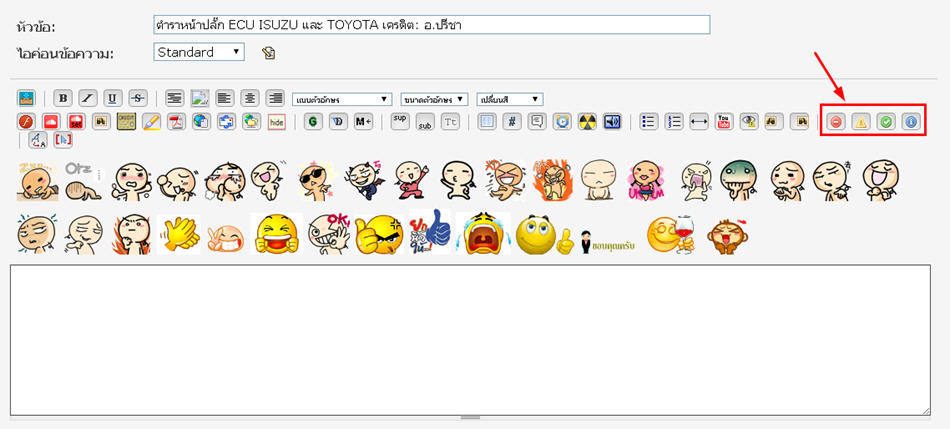950x429 pixels.
Task: Insert the Otz emoticon
Action: coord(83,181)
